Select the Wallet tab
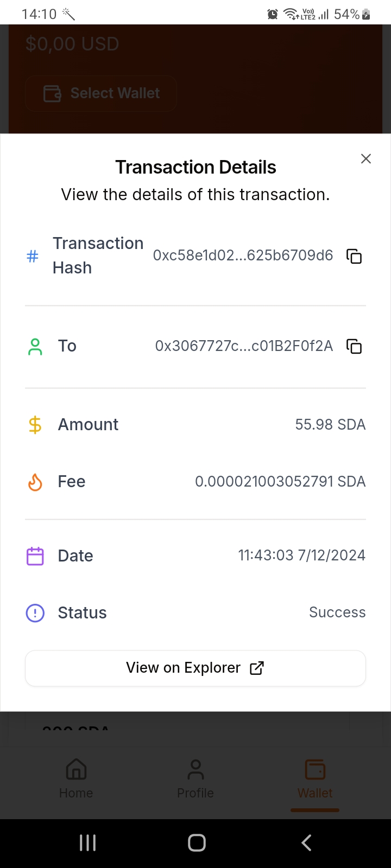391x868 pixels. point(315,779)
